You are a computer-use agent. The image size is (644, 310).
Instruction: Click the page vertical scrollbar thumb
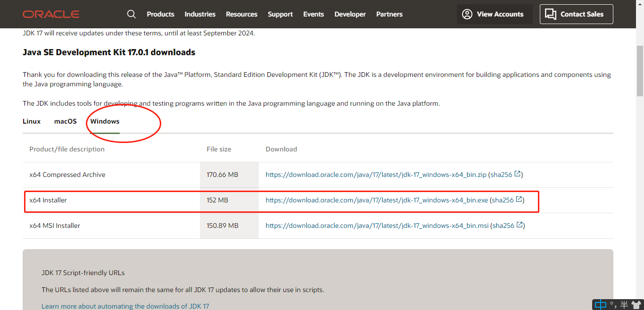click(x=640, y=71)
